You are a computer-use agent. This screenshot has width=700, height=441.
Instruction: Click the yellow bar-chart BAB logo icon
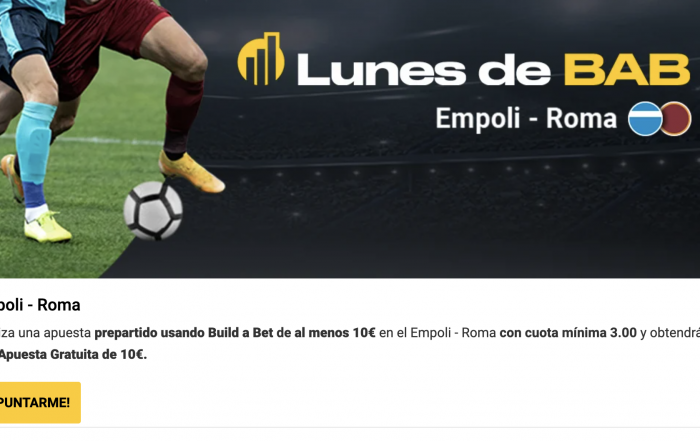click(x=261, y=58)
